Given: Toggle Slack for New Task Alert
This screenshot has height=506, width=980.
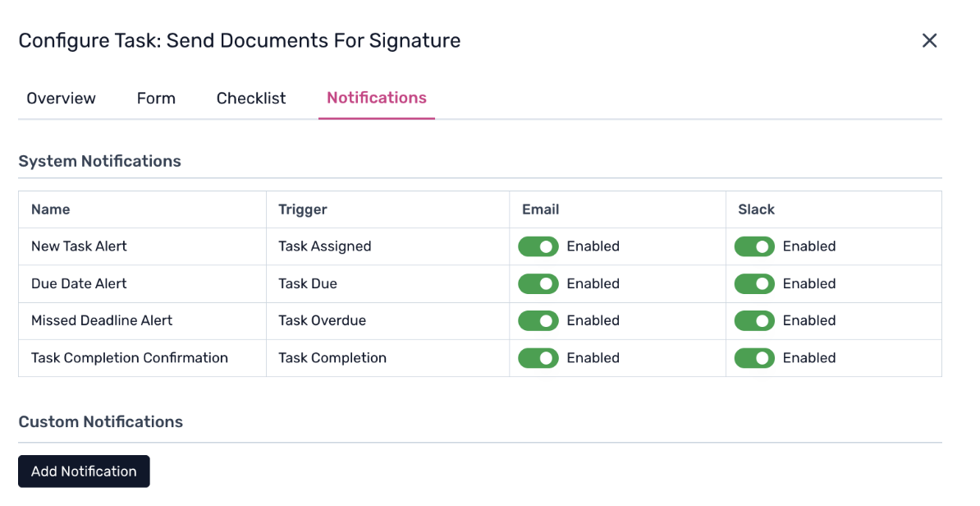Looking at the screenshot, I should (754, 246).
